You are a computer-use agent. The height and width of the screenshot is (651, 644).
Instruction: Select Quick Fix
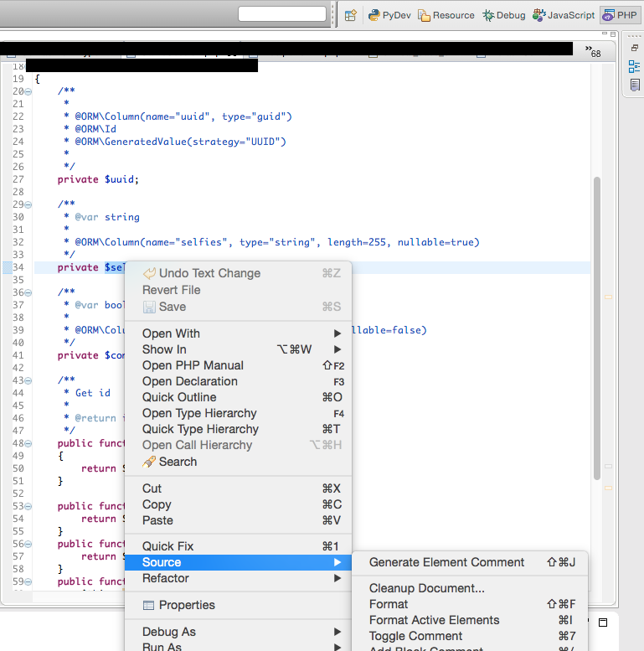238,546
